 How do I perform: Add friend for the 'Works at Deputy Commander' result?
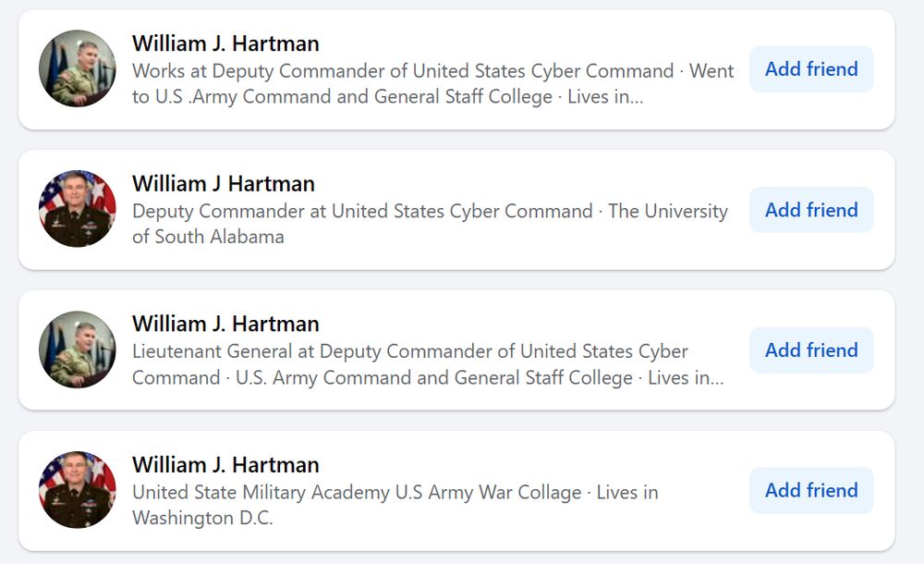pos(811,69)
